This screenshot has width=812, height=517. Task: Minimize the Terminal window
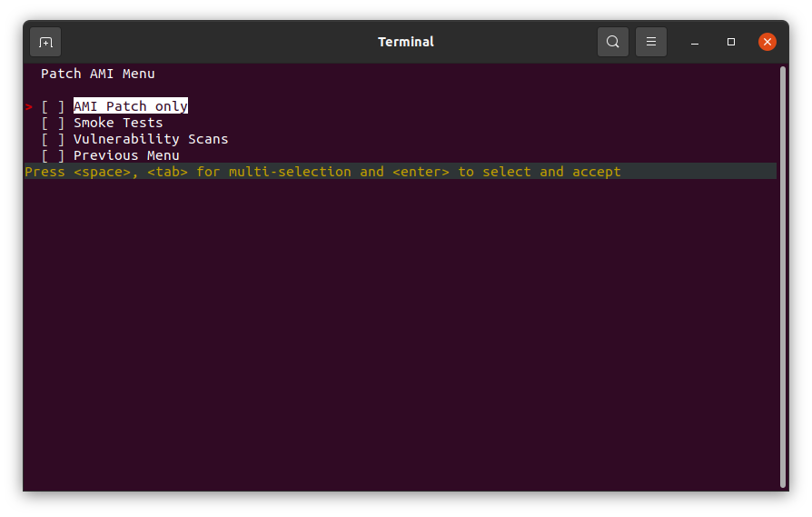coord(695,42)
